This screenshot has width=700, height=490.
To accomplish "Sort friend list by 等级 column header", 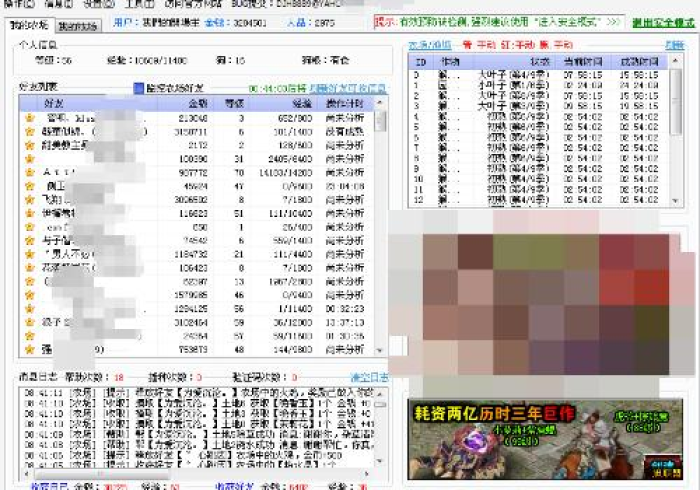I will coord(234,104).
